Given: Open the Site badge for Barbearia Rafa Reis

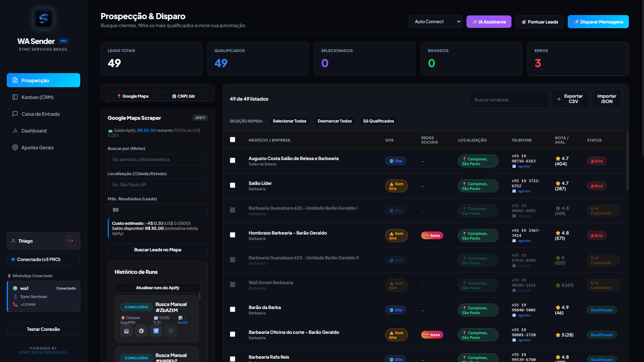Looking at the screenshot, I should coord(396,359).
